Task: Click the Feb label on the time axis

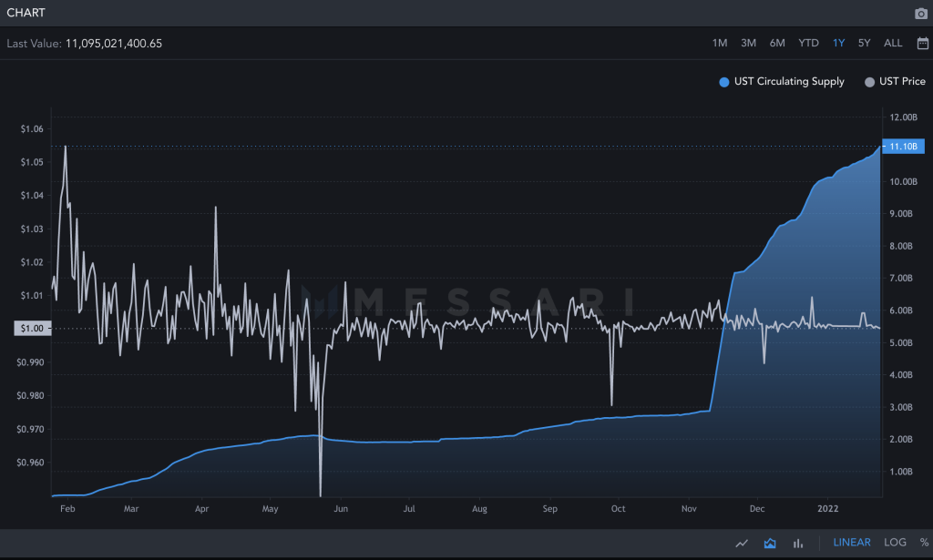Action: [x=67, y=509]
